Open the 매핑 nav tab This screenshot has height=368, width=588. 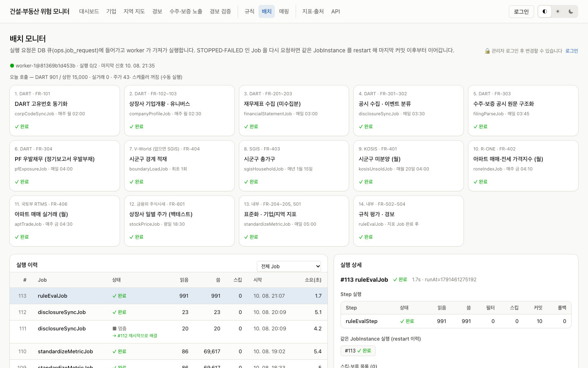pyautogui.click(x=284, y=11)
